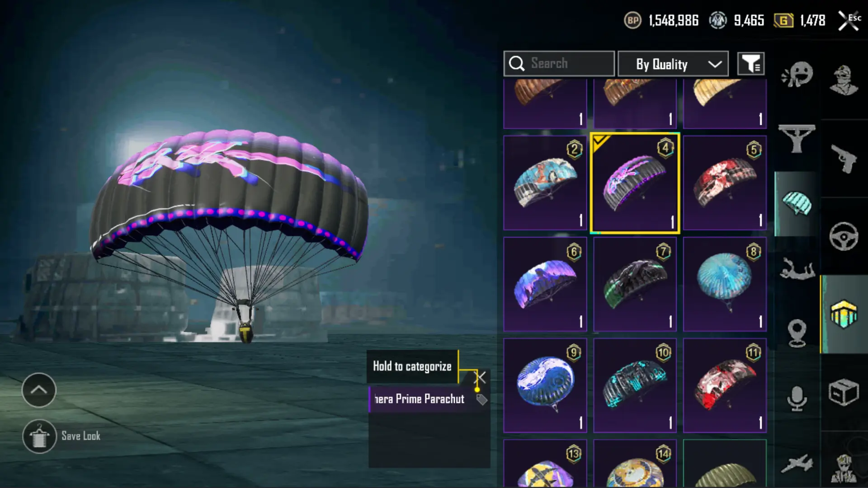This screenshot has width=868, height=488.
Task: Select red parachute thumbnail numbered 5
Action: click(x=725, y=183)
